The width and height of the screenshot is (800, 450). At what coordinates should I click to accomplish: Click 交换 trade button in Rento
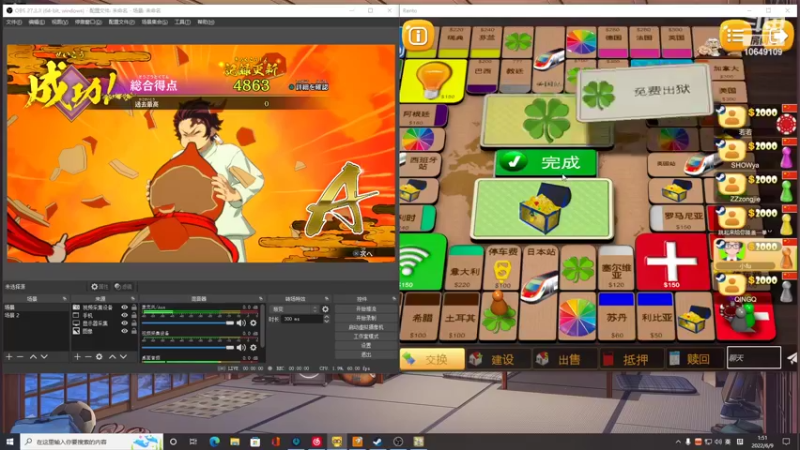[432, 359]
